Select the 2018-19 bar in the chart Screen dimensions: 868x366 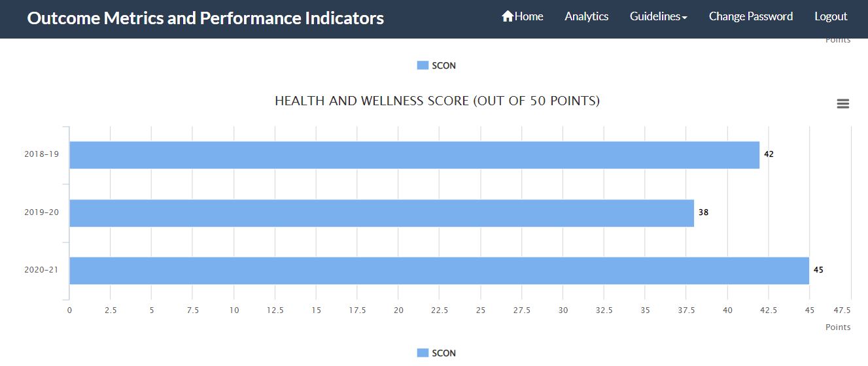[414, 155]
